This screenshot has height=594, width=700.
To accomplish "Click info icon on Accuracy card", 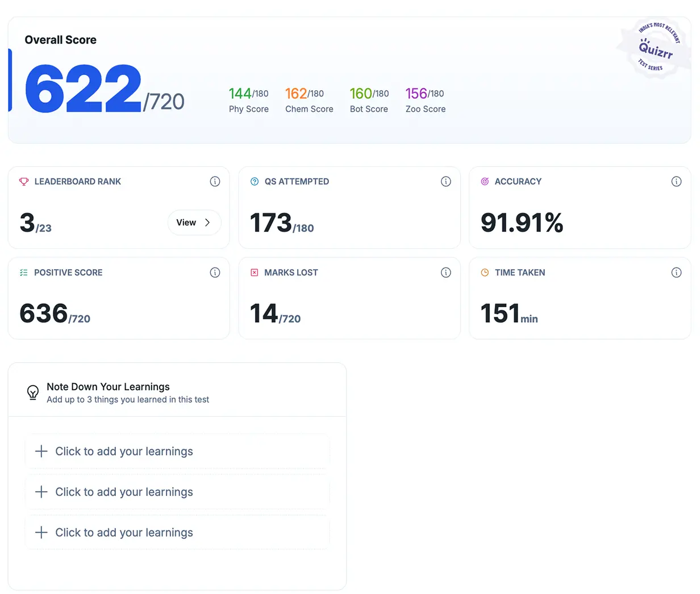I will tap(676, 182).
